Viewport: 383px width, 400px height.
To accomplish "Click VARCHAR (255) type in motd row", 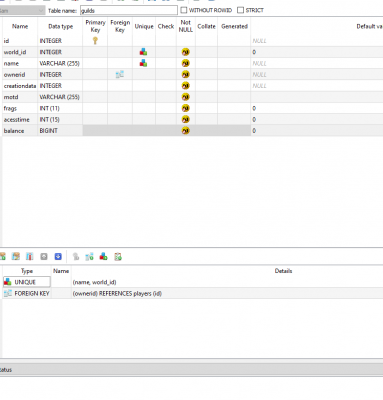I will (x=60, y=97).
